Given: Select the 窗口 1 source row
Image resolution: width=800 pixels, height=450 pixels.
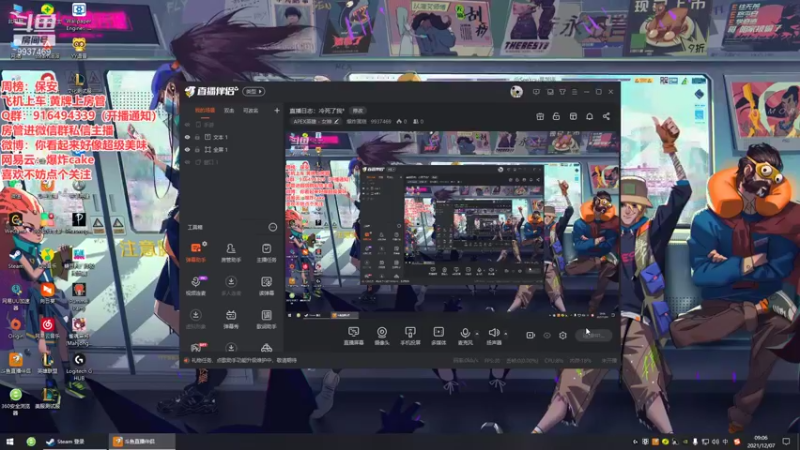Looking at the screenshot, I should [232, 162].
